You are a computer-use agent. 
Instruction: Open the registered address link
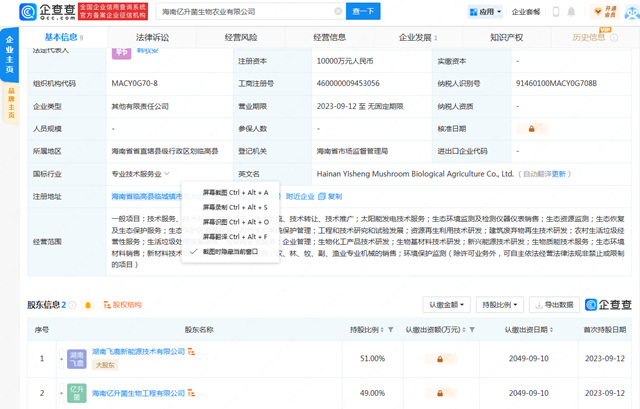tap(147, 196)
